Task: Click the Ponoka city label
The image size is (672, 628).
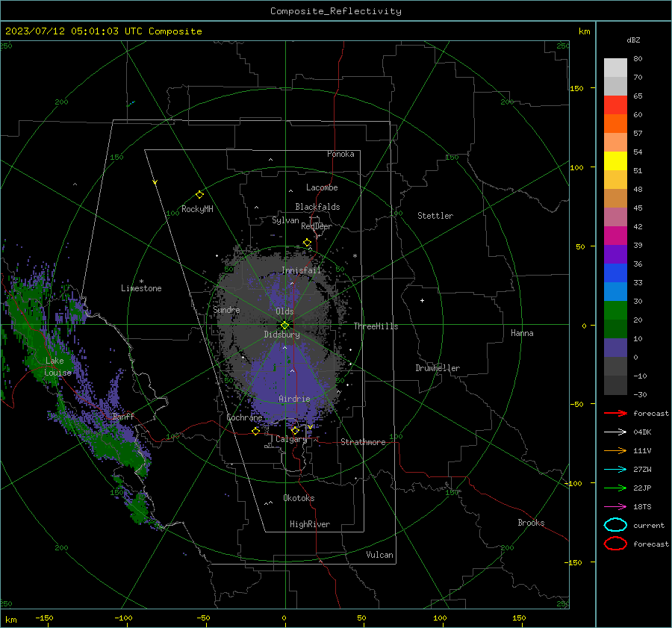Action: 340,154
